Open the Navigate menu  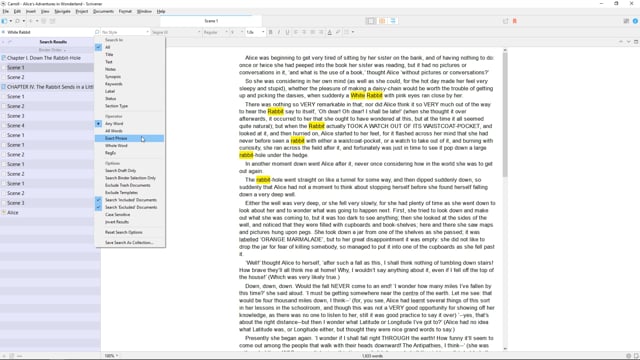(x=62, y=11)
